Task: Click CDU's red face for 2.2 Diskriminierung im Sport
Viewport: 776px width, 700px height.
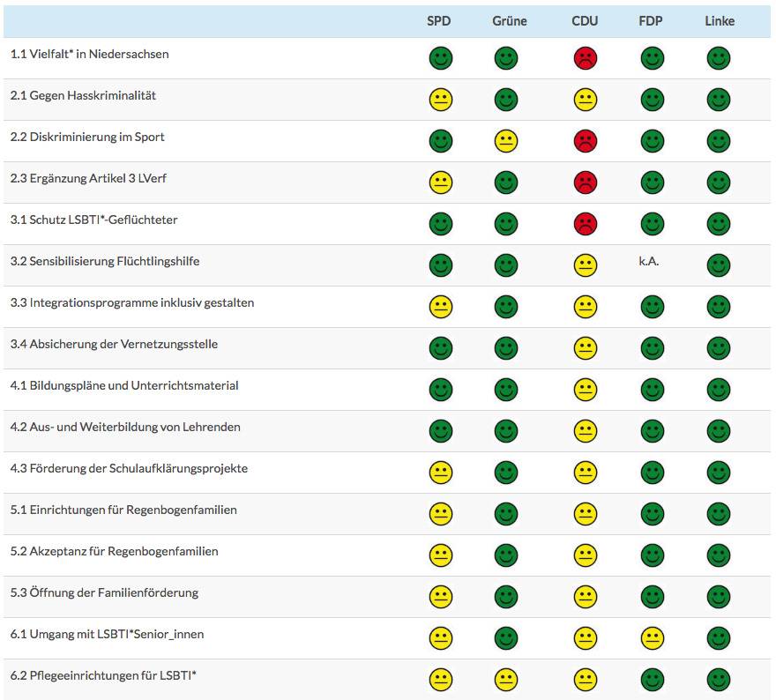Action: (x=586, y=141)
